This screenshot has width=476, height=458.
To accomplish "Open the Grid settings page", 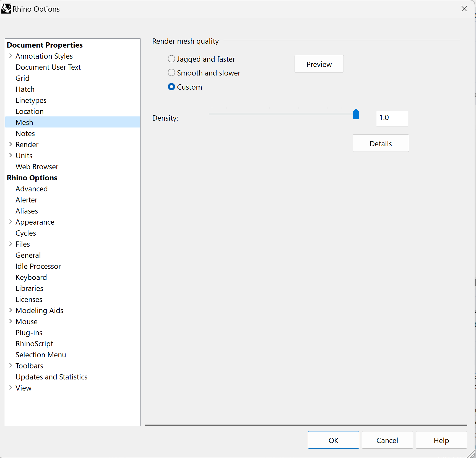I will [22, 78].
